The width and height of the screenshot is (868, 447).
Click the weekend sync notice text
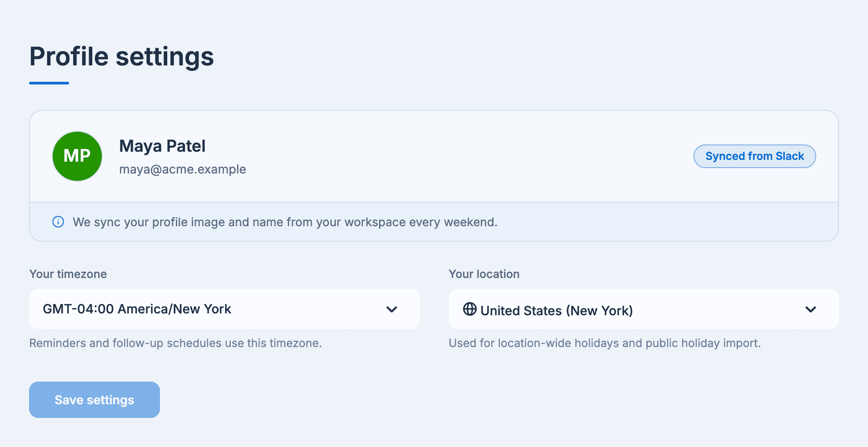pyautogui.click(x=285, y=222)
